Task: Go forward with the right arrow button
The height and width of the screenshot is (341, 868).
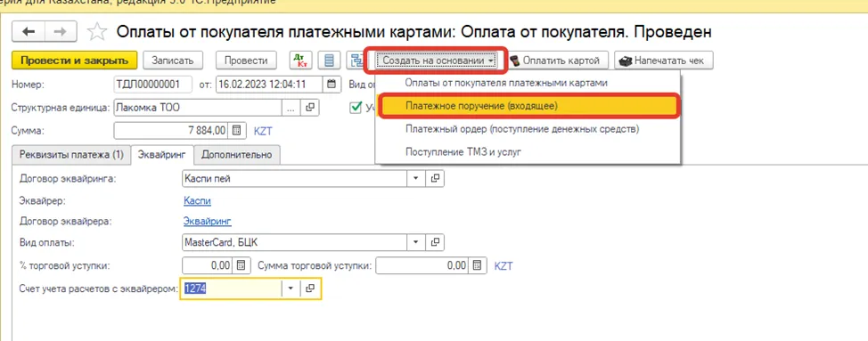Action: click(x=61, y=32)
